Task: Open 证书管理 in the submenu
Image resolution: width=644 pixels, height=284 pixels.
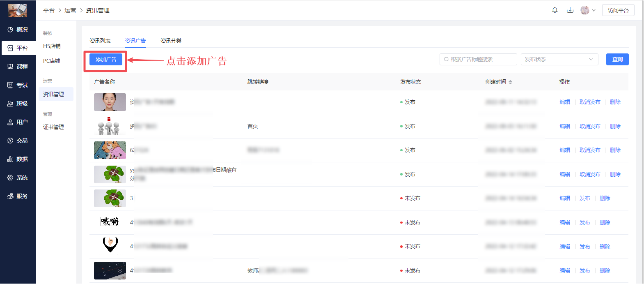Action: click(x=53, y=127)
